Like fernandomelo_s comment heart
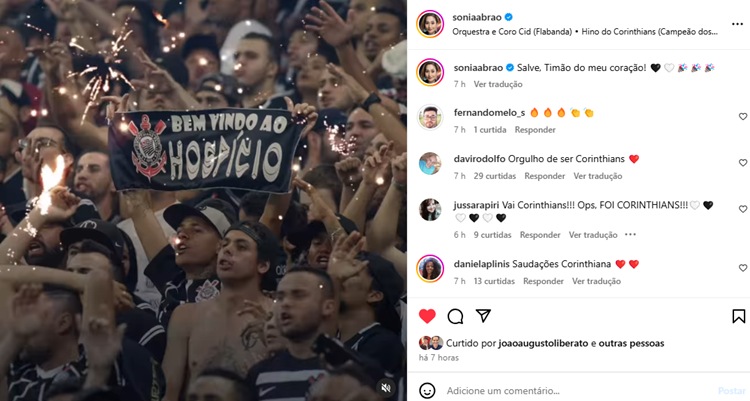 point(742,116)
